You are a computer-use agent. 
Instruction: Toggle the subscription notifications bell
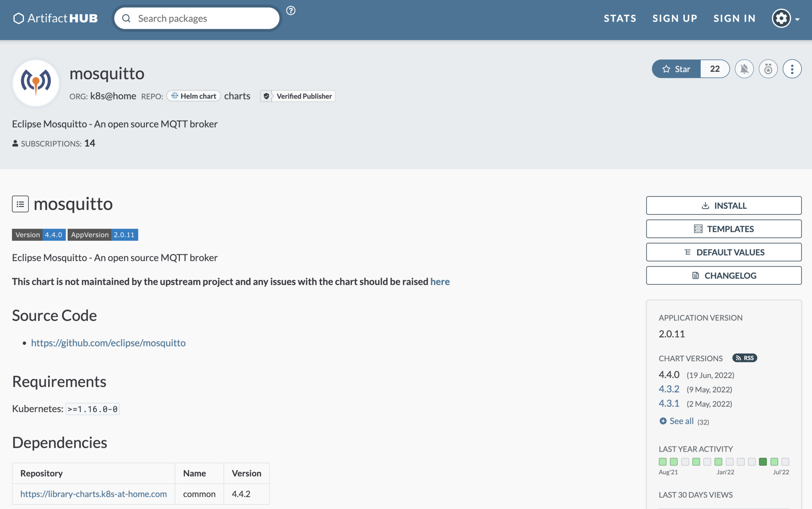744,69
